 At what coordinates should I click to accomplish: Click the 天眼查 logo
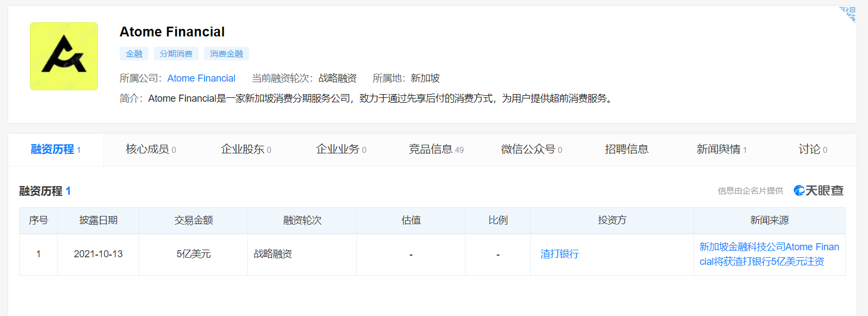click(819, 190)
